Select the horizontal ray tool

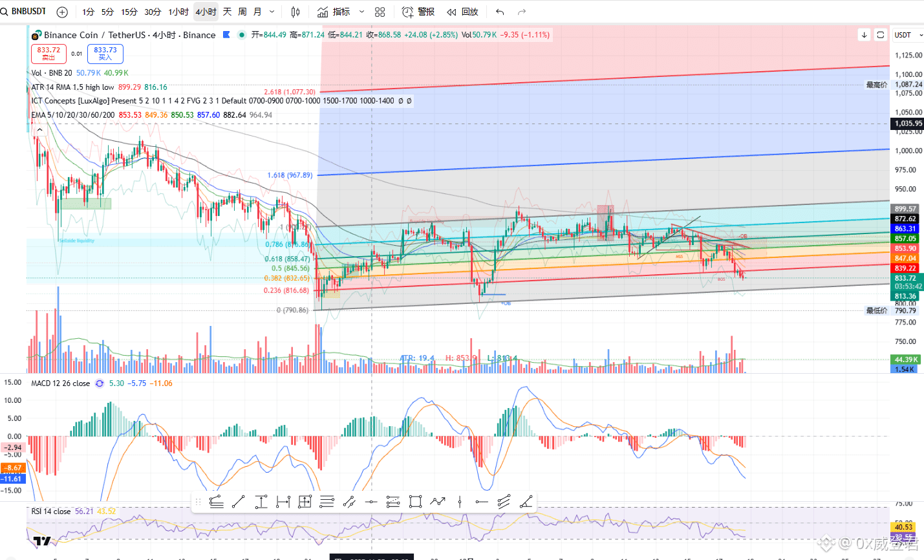click(482, 501)
